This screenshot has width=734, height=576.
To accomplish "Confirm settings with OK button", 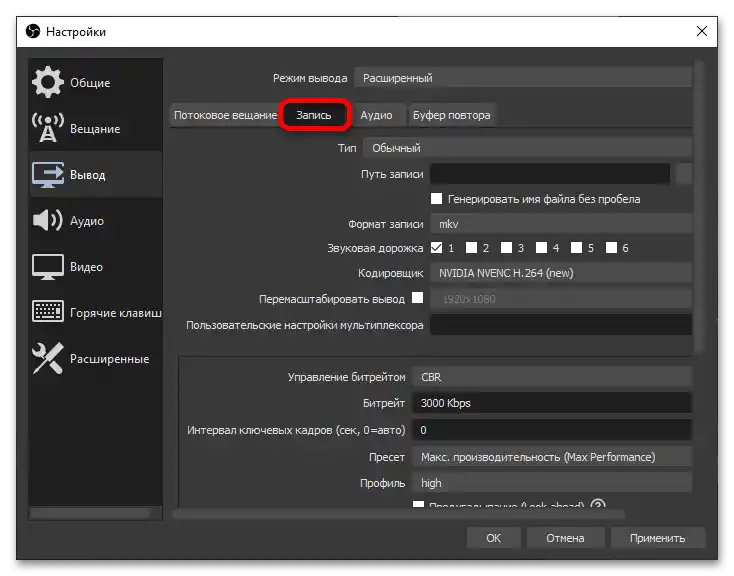I will [x=493, y=538].
